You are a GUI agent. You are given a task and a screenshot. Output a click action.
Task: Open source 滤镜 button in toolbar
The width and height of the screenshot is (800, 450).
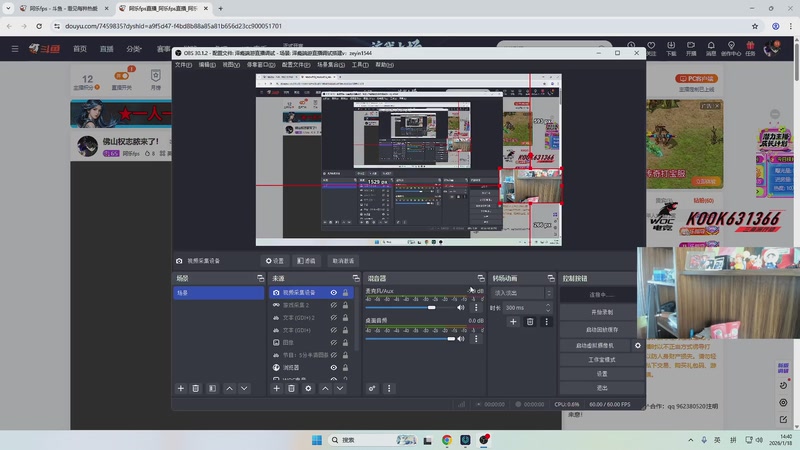point(306,261)
